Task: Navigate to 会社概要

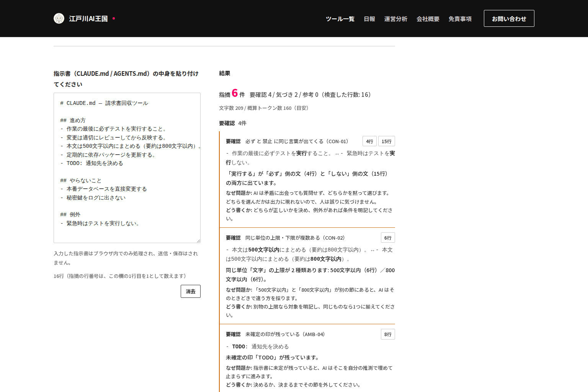Action: pyautogui.click(x=428, y=19)
